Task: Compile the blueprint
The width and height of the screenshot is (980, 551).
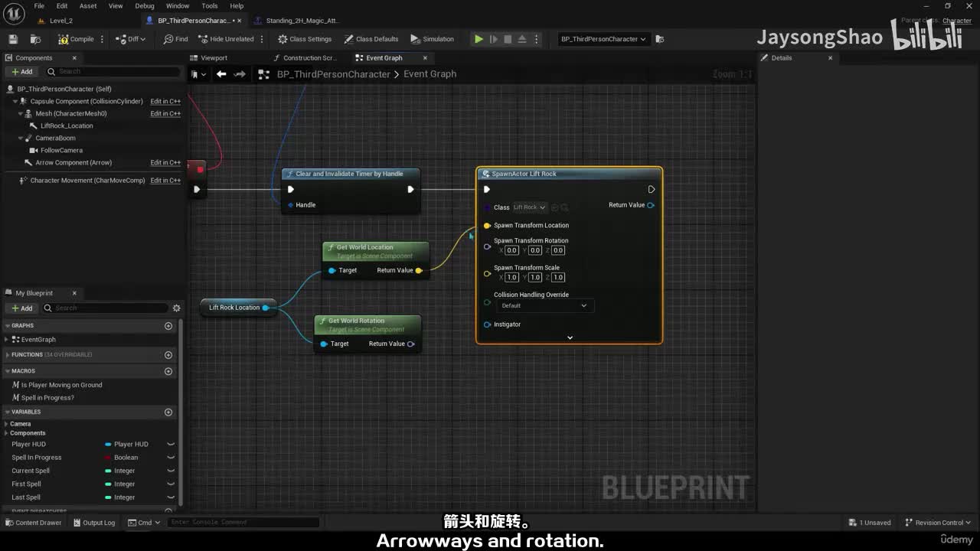Action: [76, 39]
